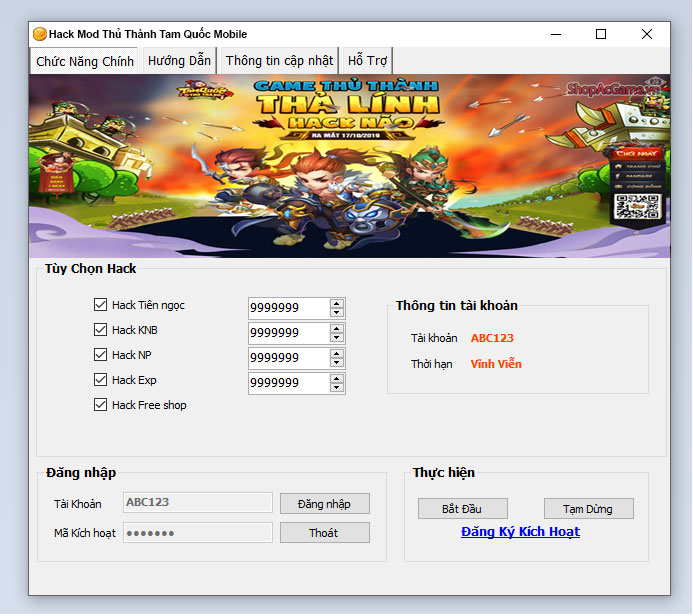The width and height of the screenshot is (693, 616).
Task: Start the hack with Bắt Đầu
Action: point(463,509)
